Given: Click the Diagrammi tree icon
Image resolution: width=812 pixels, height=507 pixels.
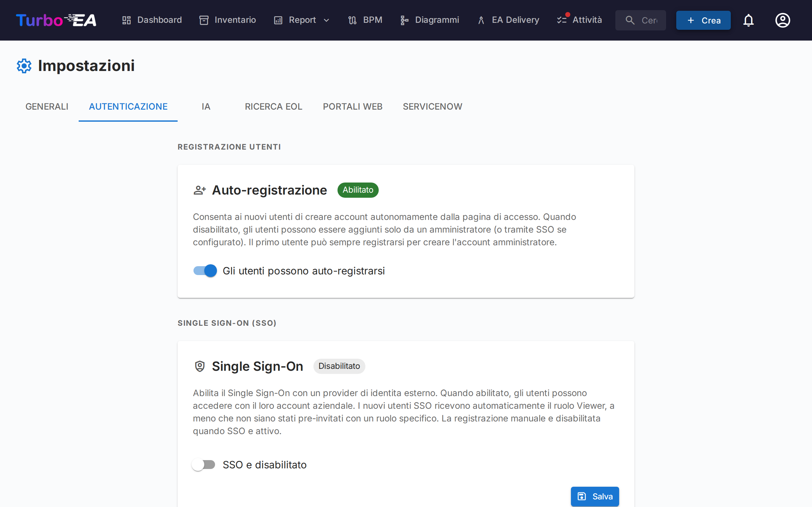Looking at the screenshot, I should click(404, 20).
